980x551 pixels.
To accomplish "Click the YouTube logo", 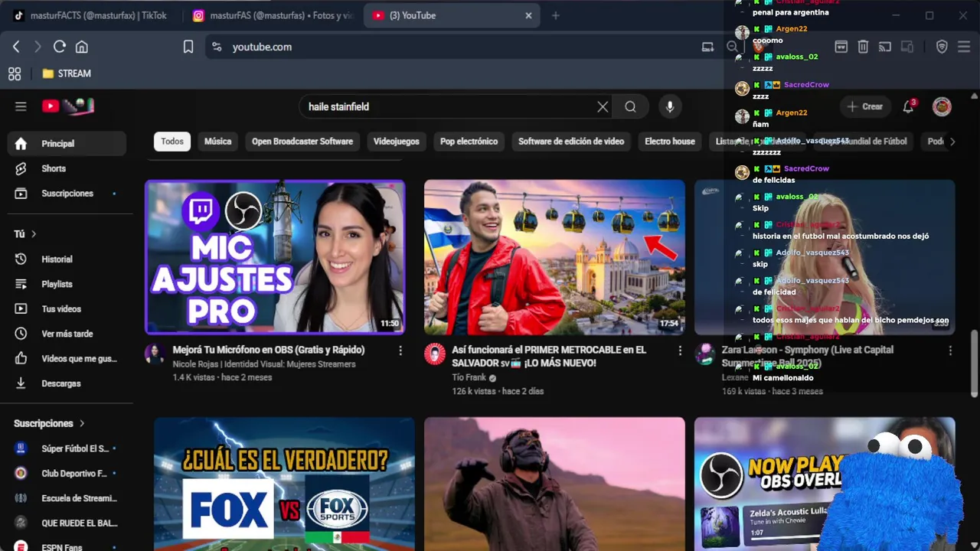I will [67, 106].
